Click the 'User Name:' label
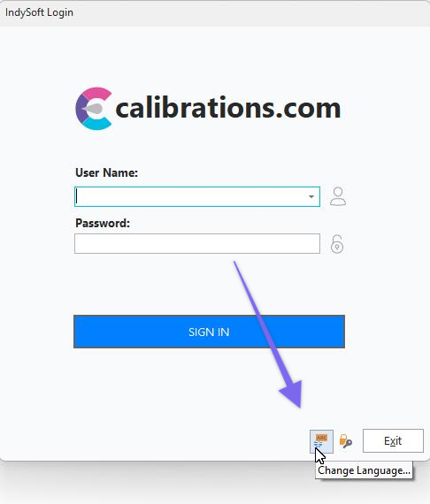The height and width of the screenshot is (504, 430). tap(106, 173)
